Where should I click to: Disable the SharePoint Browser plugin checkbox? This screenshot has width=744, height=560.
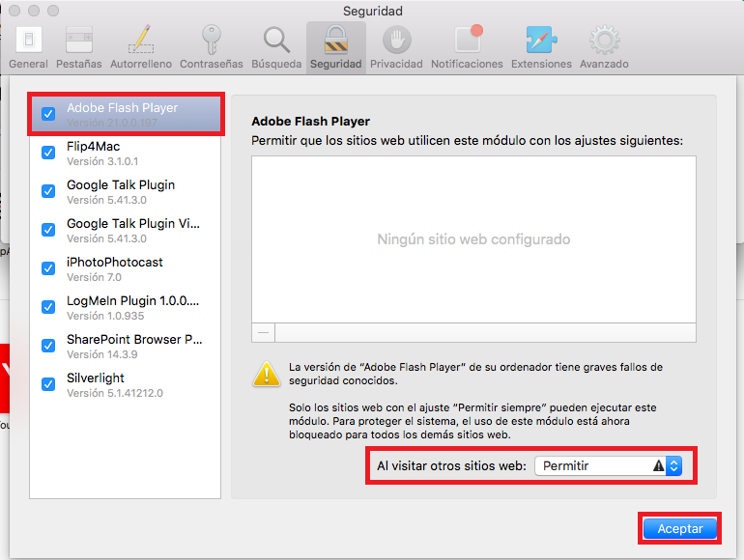pos(48,346)
